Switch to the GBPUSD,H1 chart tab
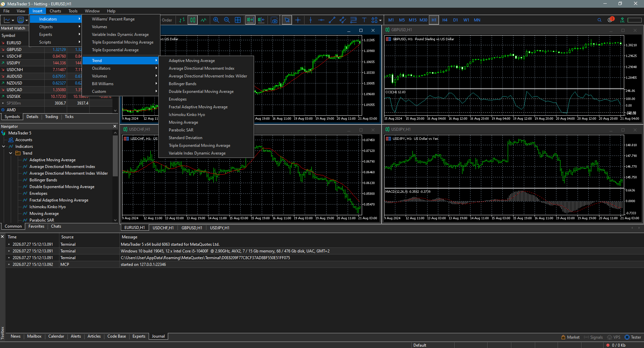The image size is (644, 348). point(192,228)
